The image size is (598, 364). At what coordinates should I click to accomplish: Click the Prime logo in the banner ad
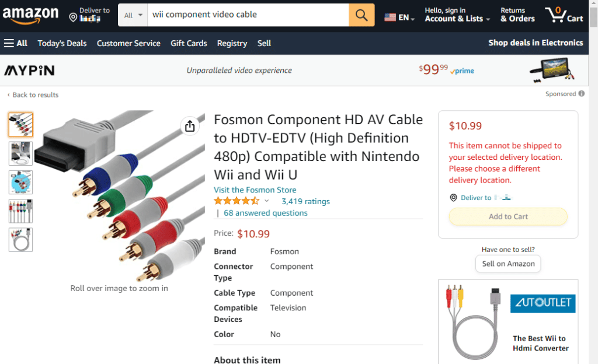click(x=462, y=71)
